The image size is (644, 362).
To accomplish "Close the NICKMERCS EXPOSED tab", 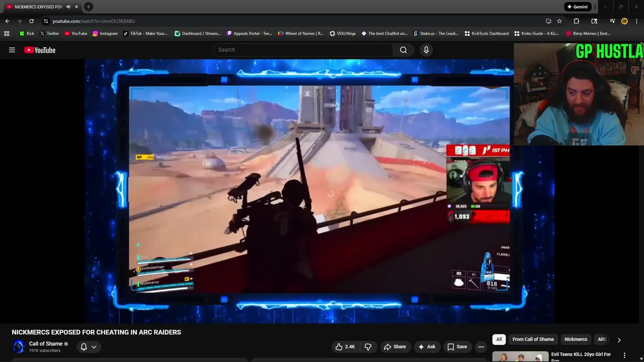I will [76, 7].
